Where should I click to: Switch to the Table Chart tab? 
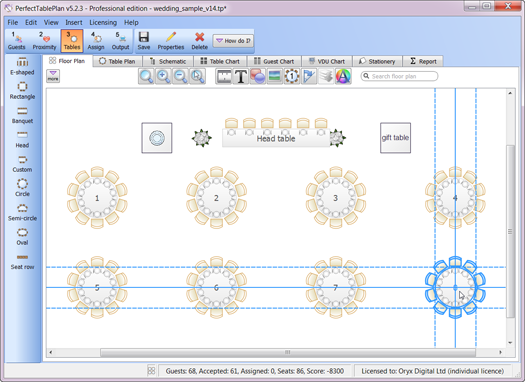click(x=220, y=61)
